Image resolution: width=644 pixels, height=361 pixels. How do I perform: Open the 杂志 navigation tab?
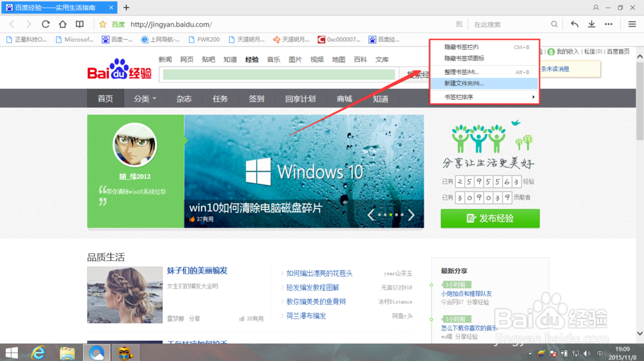click(x=184, y=99)
